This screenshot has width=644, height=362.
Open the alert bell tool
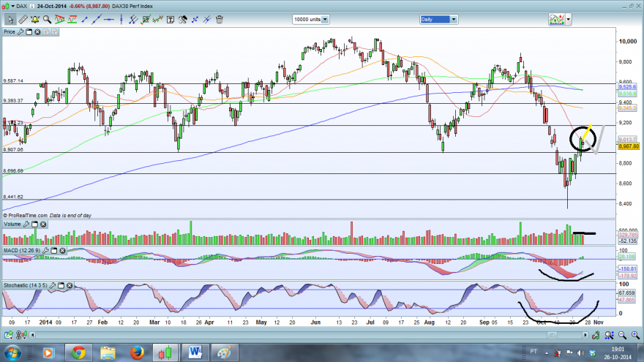[x=35, y=19]
